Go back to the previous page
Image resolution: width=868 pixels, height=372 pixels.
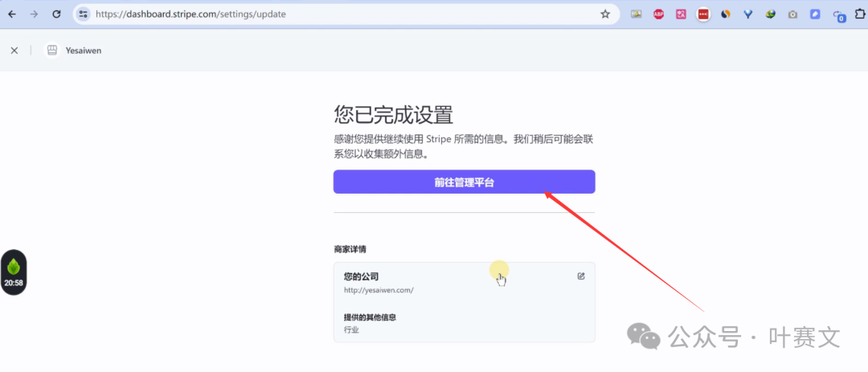click(12, 14)
